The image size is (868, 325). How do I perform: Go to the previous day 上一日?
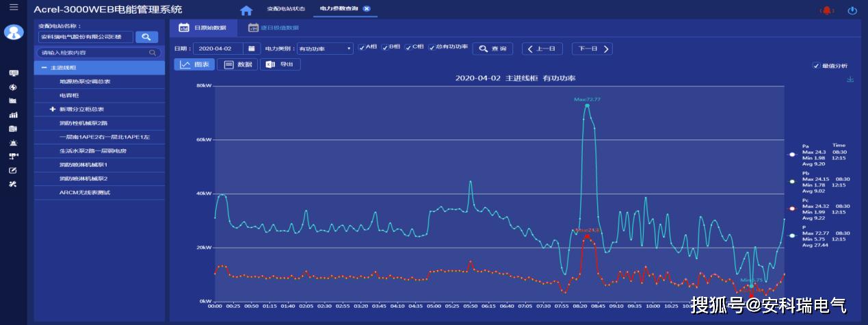coord(542,49)
